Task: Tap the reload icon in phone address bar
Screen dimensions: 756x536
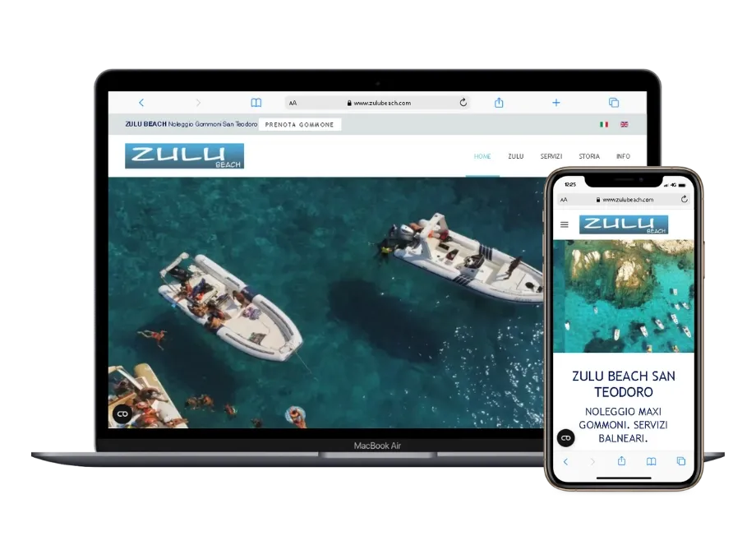Action: tap(684, 199)
